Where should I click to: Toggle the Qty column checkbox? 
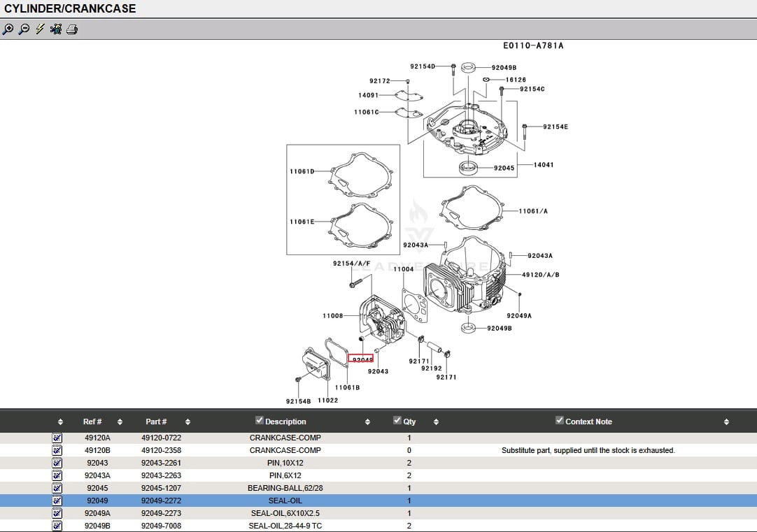point(397,421)
